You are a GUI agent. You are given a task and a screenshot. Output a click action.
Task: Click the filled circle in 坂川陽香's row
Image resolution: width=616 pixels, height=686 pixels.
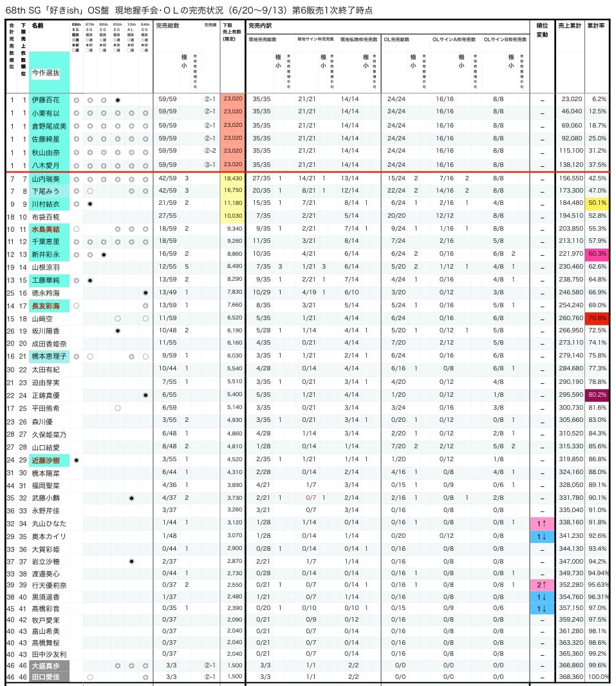point(118,330)
